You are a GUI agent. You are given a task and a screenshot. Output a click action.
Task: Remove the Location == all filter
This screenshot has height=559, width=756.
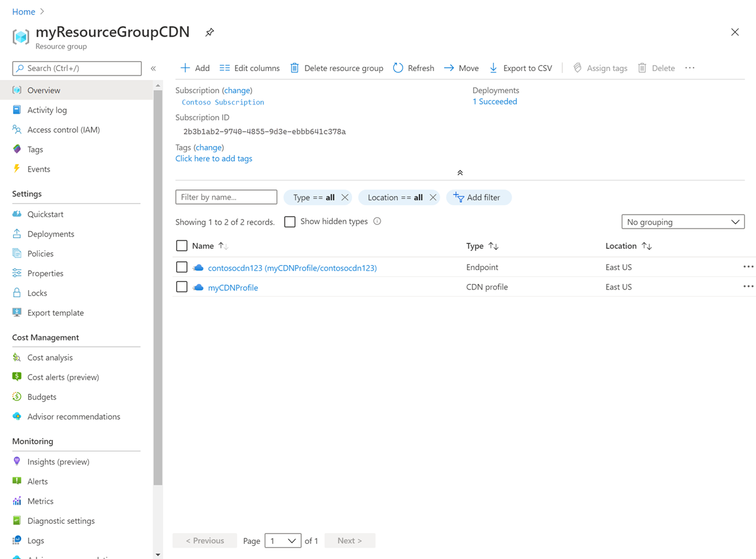click(x=433, y=198)
